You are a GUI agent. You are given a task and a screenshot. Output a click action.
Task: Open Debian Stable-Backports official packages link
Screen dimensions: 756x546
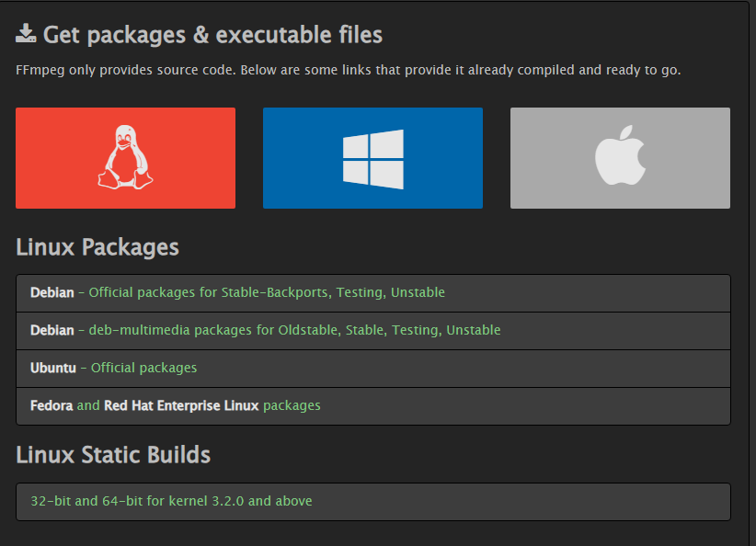pyautogui.click(x=267, y=292)
